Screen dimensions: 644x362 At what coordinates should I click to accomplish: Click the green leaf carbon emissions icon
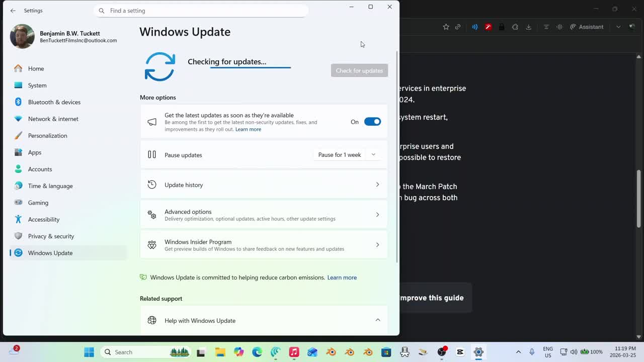point(143,277)
